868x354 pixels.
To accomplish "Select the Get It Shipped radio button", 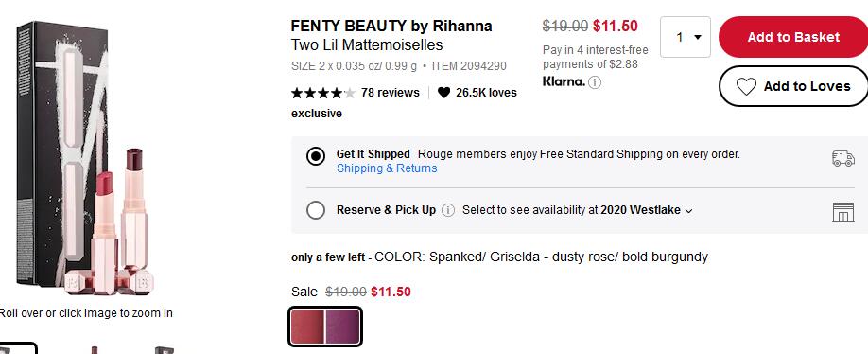I will [x=316, y=157].
